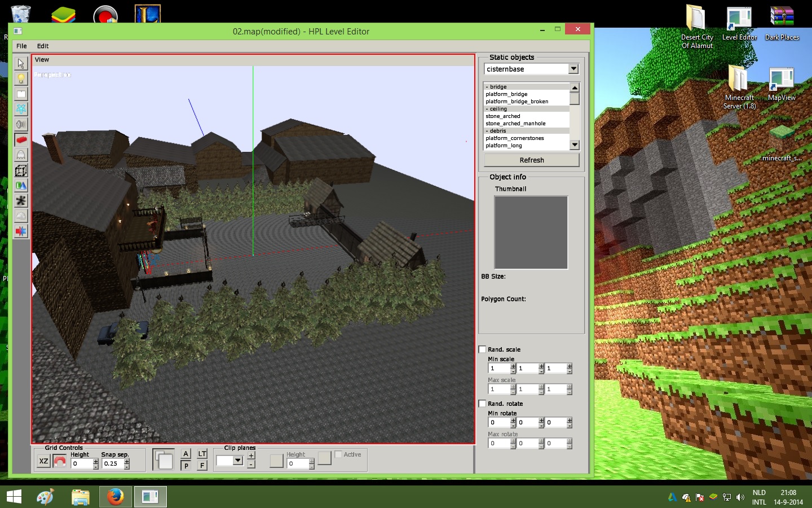This screenshot has width=812, height=508.
Task: Add a clip plane with the plus button
Action: [251, 456]
